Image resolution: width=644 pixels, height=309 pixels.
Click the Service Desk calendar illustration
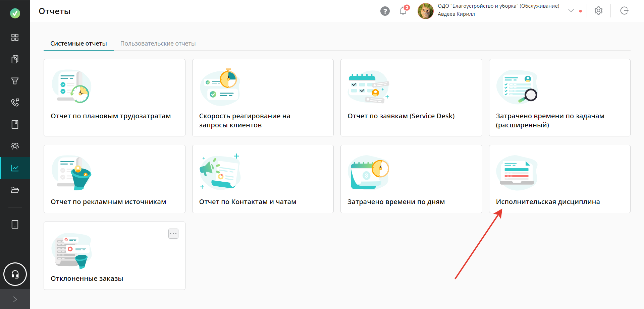tap(368, 86)
